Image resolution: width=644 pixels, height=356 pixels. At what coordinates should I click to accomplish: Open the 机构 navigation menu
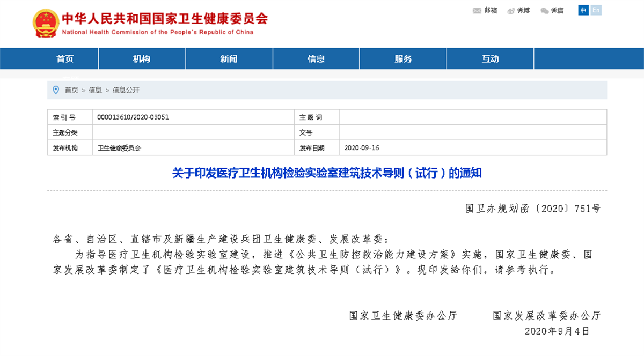click(142, 59)
